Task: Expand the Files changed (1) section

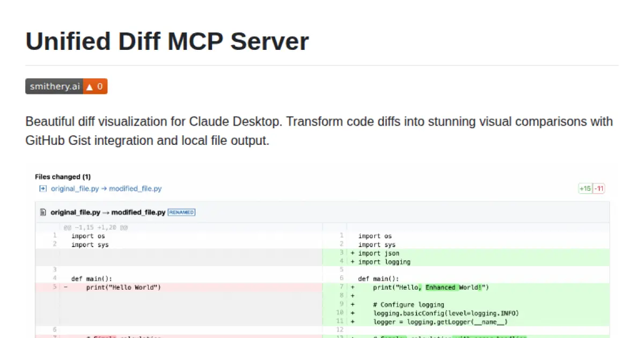Action: (x=62, y=177)
